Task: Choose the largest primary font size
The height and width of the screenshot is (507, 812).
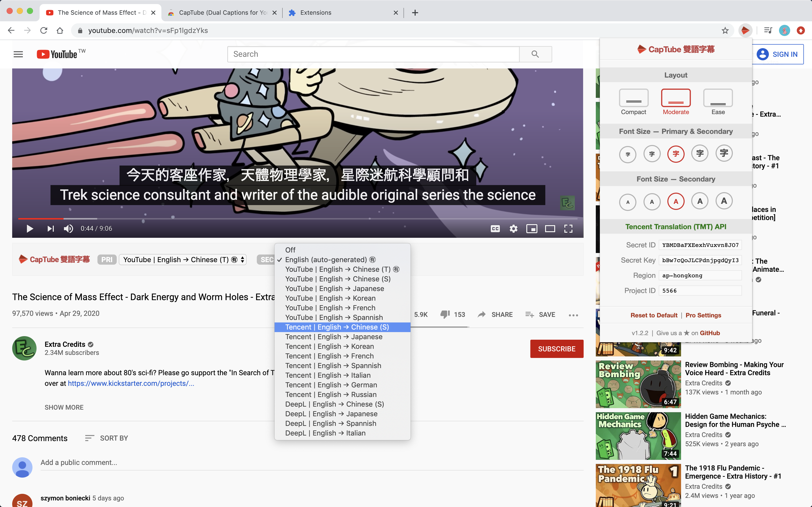Action: point(724,154)
